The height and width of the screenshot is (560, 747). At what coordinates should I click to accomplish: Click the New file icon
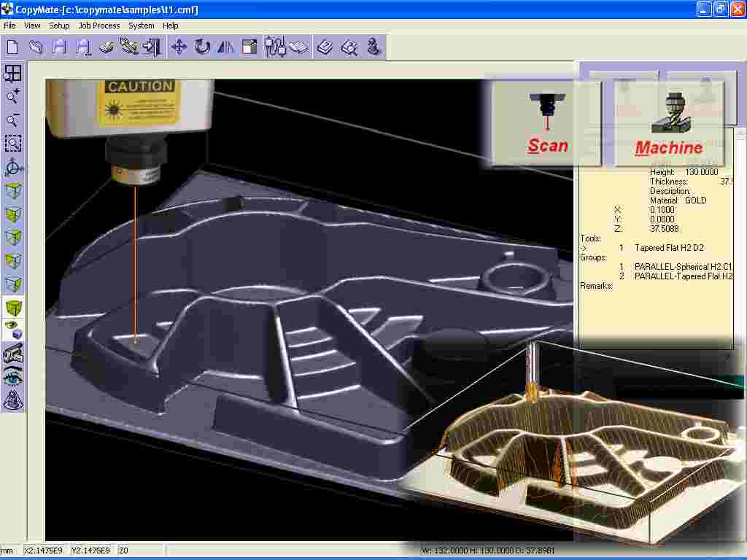[x=12, y=47]
